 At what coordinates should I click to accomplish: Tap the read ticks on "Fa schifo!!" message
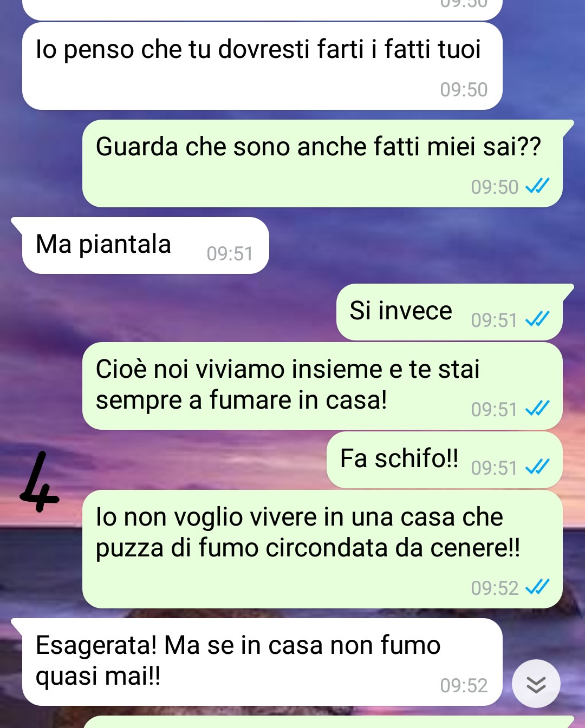tap(537, 467)
